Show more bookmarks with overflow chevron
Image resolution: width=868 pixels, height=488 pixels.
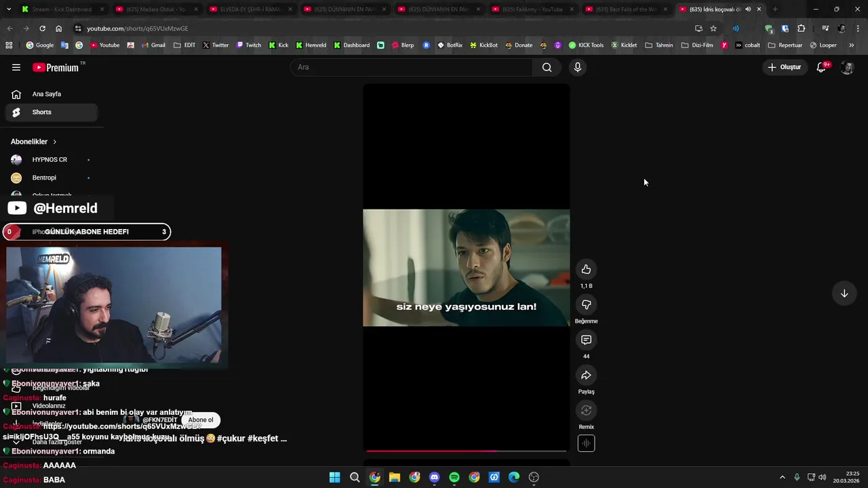pyautogui.click(x=852, y=45)
